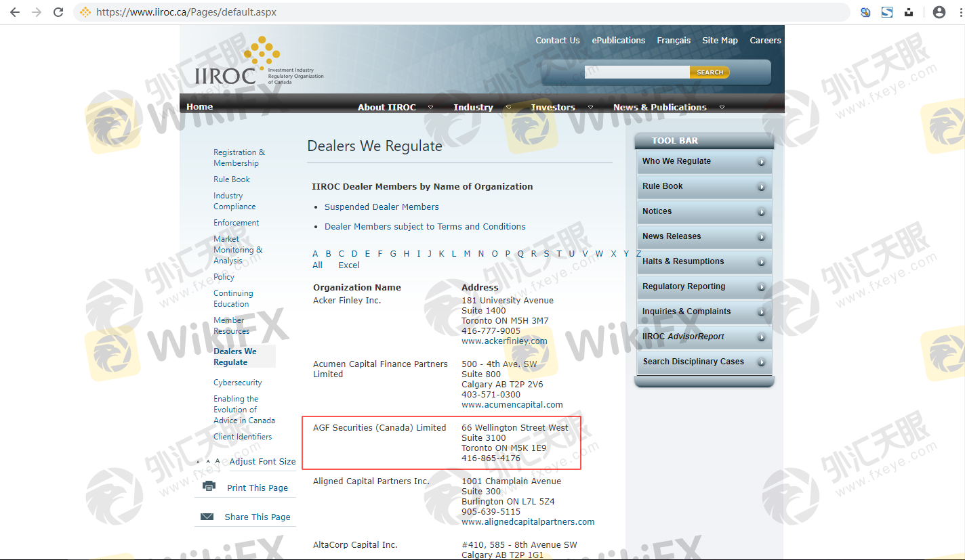Click the arrow icon beside Who We Regulate
Image resolution: width=965 pixels, height=560 pixels.
[x=762, y=162]
